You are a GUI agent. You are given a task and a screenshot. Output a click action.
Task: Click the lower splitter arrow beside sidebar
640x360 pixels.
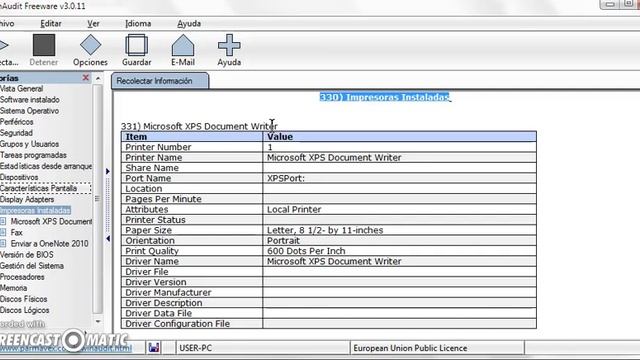click(108, 238)
